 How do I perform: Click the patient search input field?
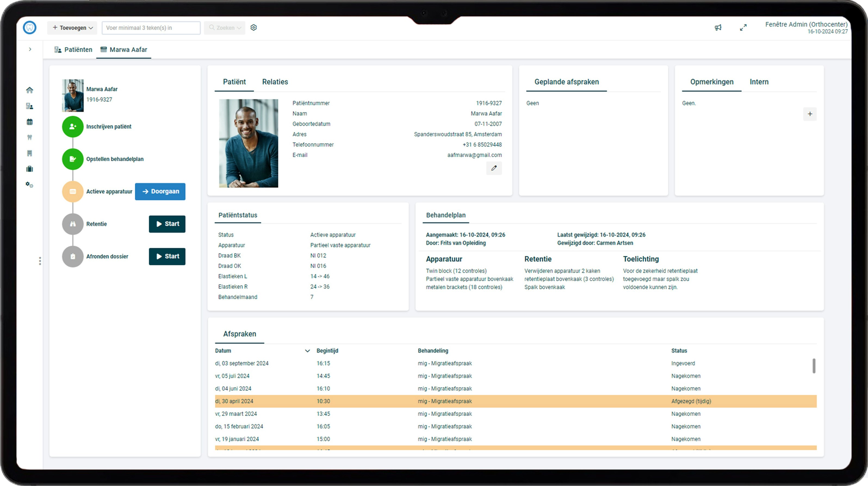pos(151,28)
